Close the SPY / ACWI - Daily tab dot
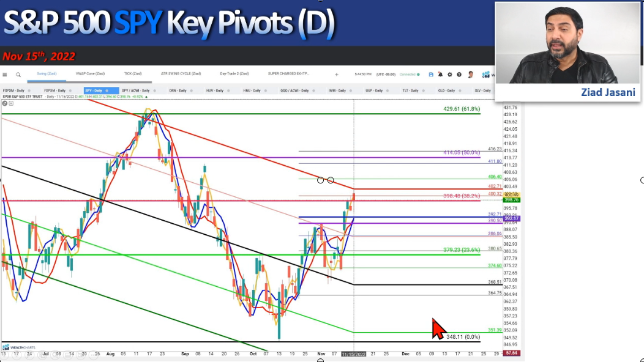 tap(154, 90)
